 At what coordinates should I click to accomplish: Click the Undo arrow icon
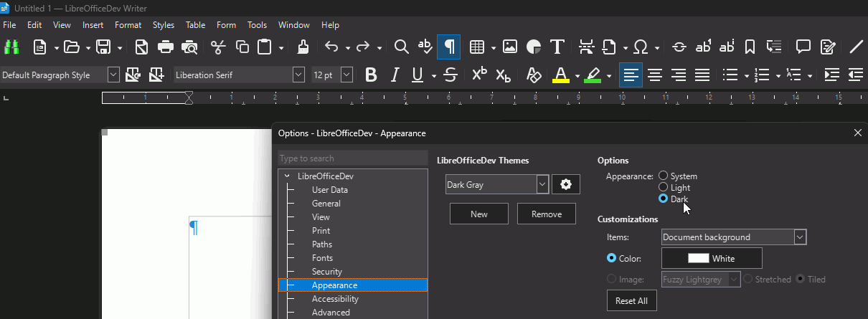pyautogui.click(x=331, y=47)
